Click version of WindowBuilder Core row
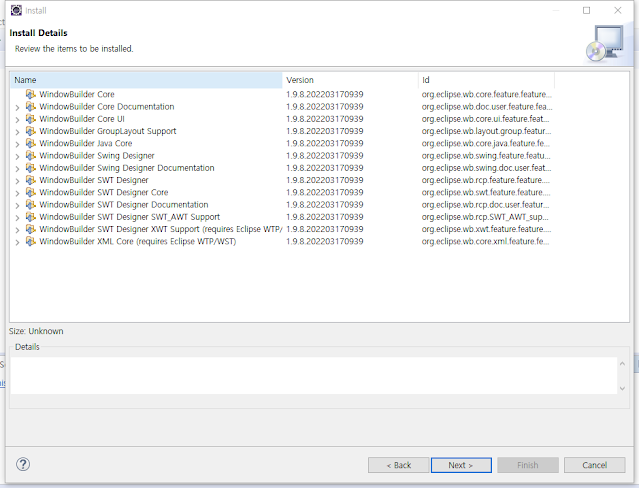Screen dimensions: 639x488 [324, 94]
